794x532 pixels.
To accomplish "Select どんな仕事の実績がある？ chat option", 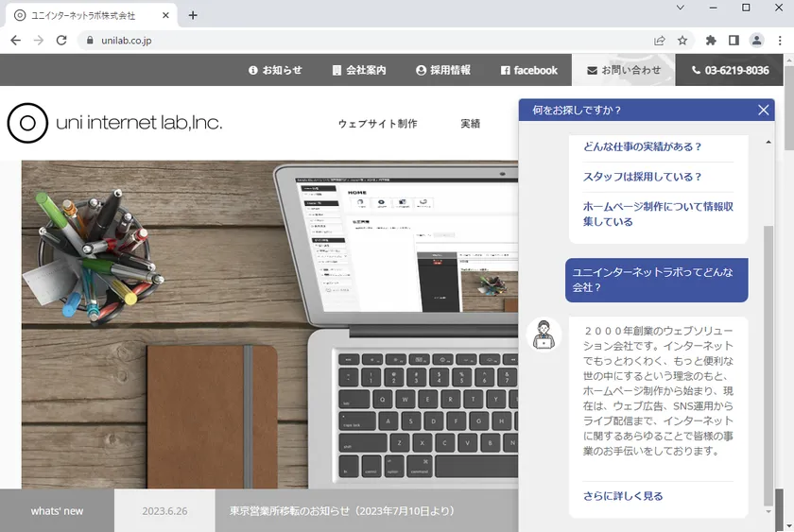I will (x=642, y=146).
